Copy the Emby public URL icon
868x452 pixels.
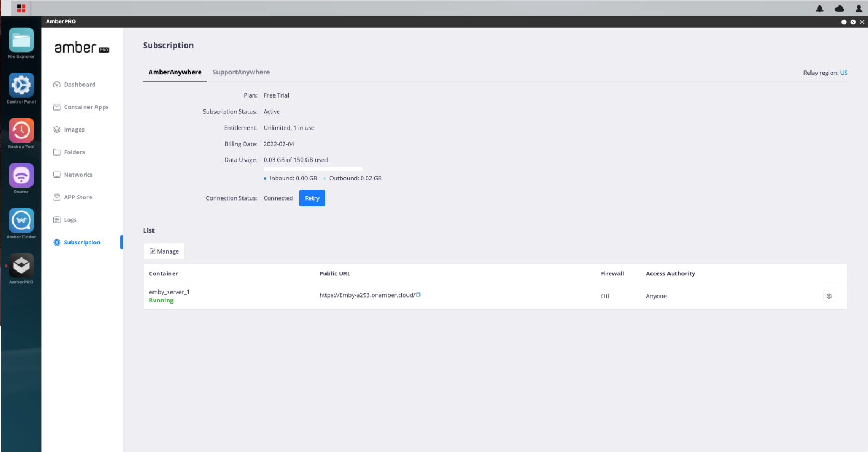click(x=419, y=295)
